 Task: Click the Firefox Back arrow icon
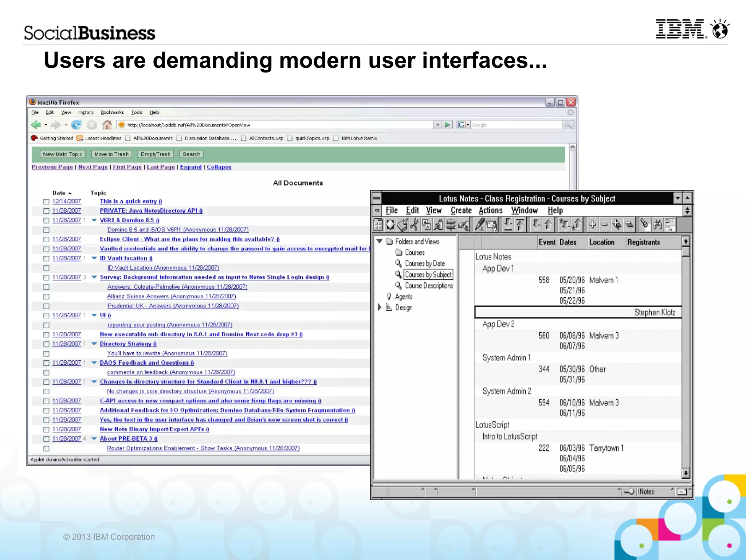click(x=36, y=125)
